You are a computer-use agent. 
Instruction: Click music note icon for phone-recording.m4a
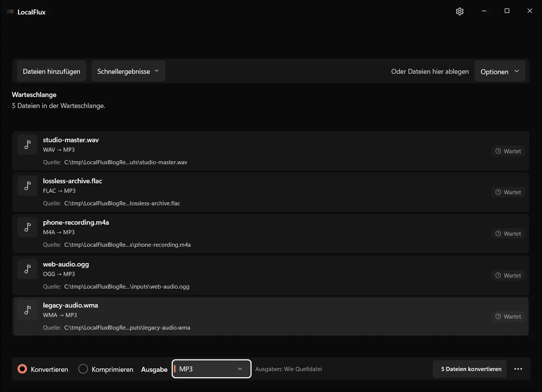click(x=27, y=227)
